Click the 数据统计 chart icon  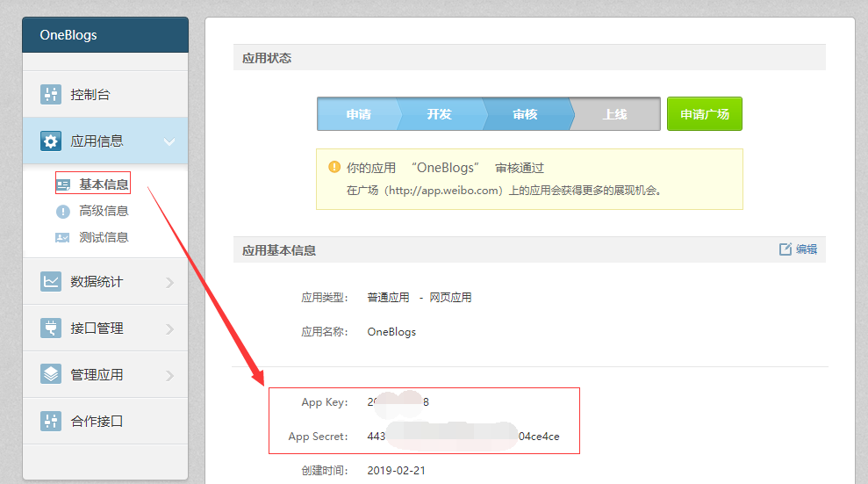click(x=51, y=282)
